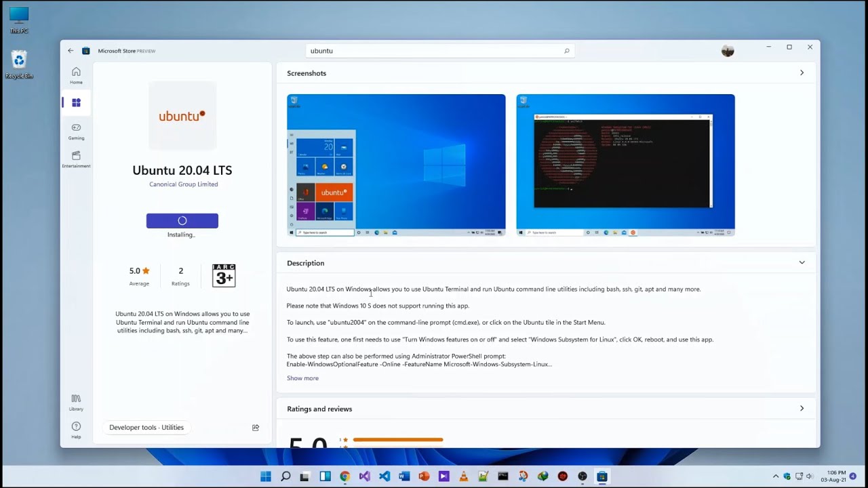Screen dimensions: 868x488
Task: Open This PC desktop icon
Action: click(x=19, y=20)
